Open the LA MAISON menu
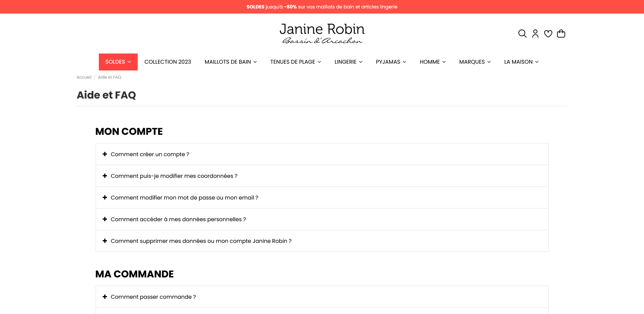Image resolution: width=644 pixels, height=314 pixels. click(x=521, y=62)
